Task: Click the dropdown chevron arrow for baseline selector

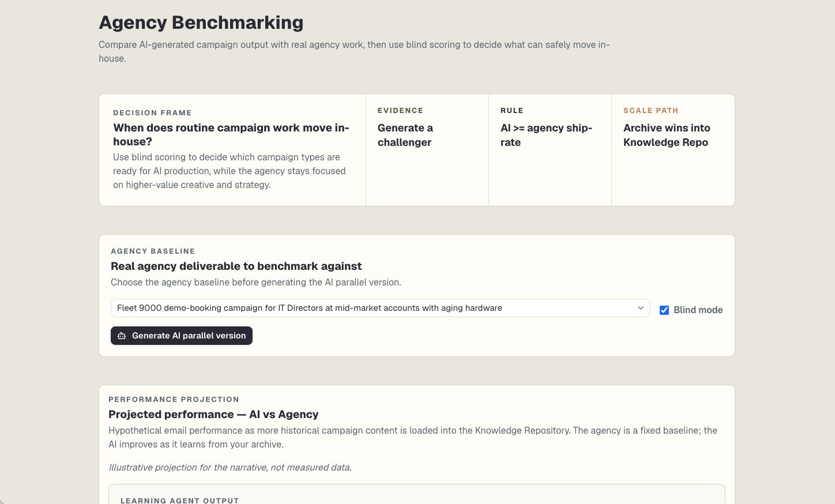Action: pyautogui.click(x=640, y=308)
